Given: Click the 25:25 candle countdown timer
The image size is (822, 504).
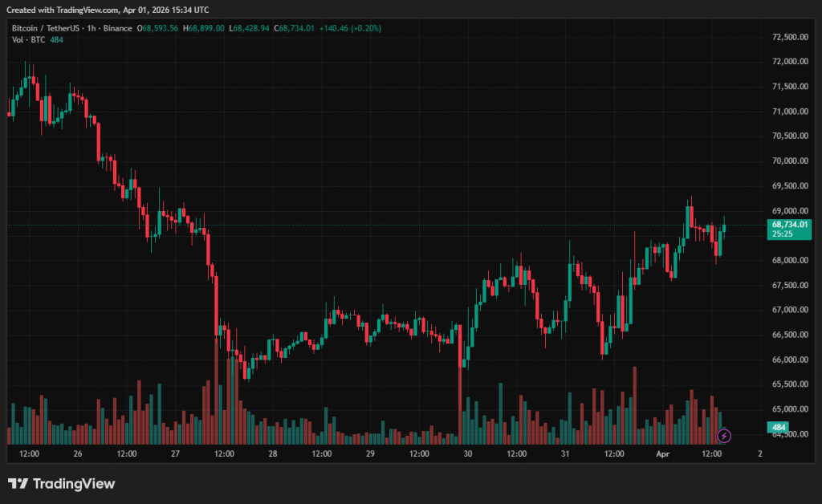Looking at the screenshot, I should 782,234.
